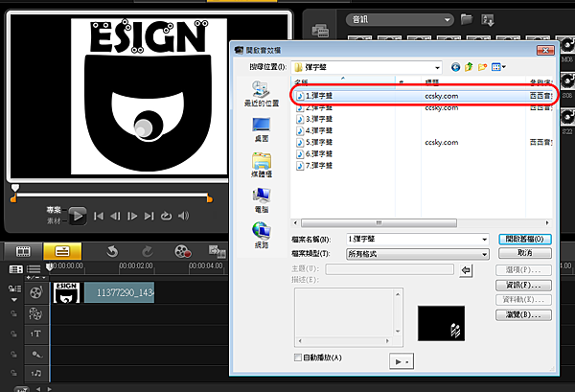Undo the last edit in timeline toolbar
The width and height of the screenshot is (575, 392).
pos(112,251)
